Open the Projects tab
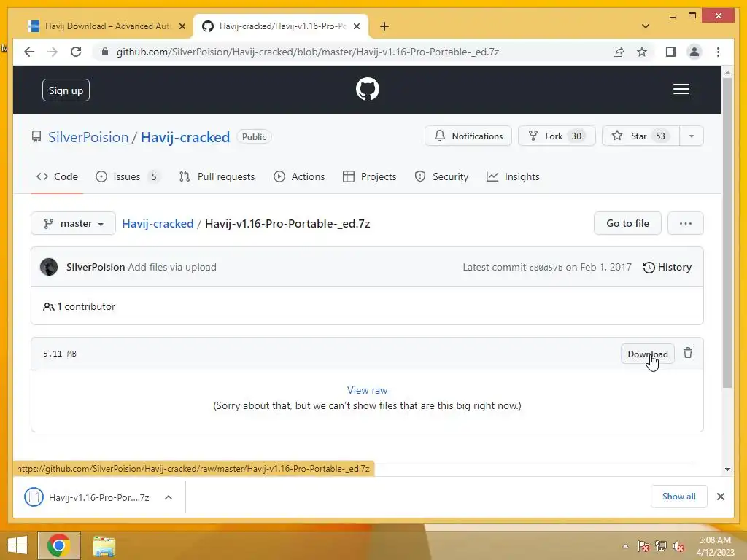 [x=370, y=176]
